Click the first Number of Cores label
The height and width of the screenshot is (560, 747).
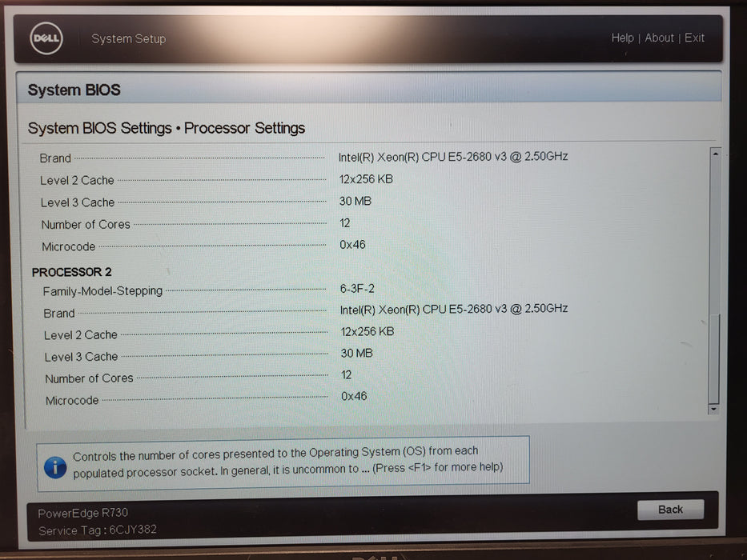[x=86, y=224]
